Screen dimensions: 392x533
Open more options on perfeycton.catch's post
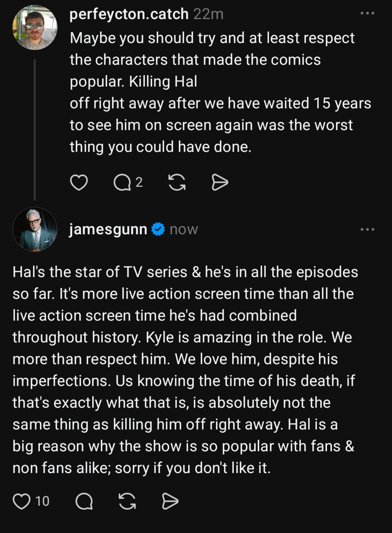tap(367, 13)
